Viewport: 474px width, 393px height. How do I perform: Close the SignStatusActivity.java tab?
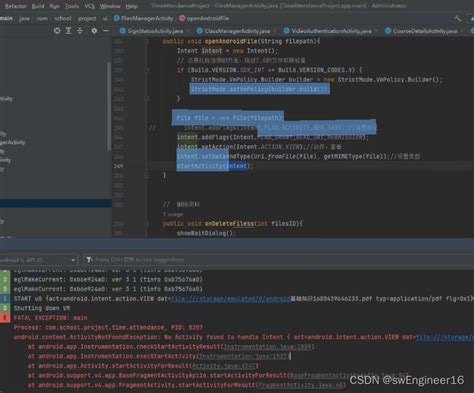click(188, 31)
